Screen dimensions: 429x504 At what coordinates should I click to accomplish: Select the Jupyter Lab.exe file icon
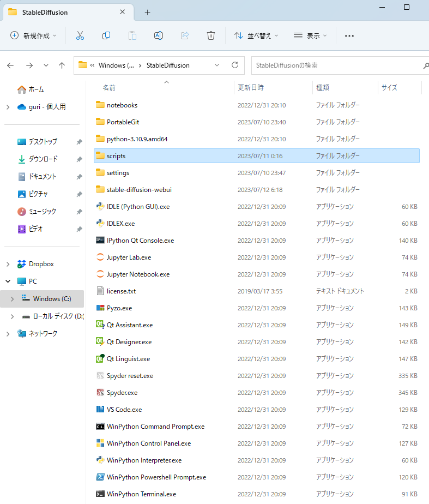[x=100, y=257]
